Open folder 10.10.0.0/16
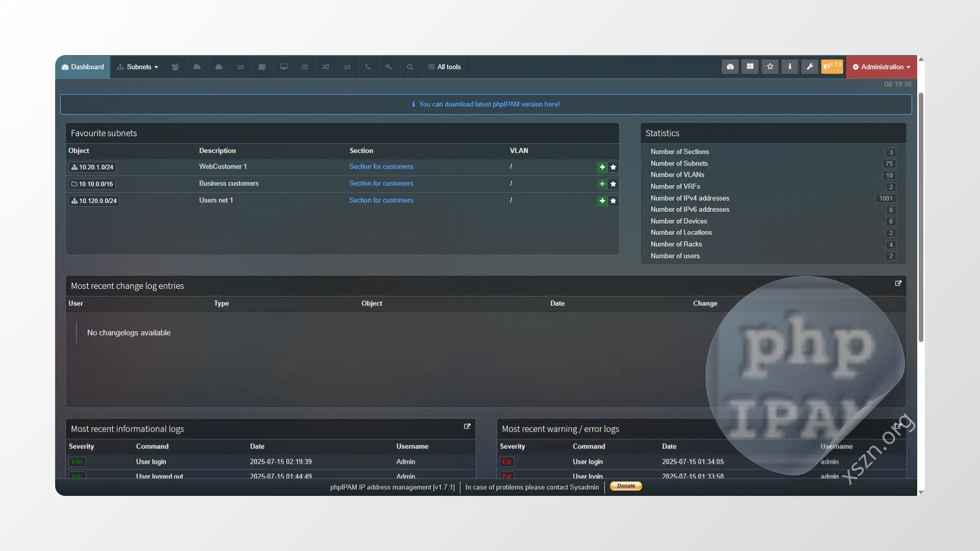 [92, 184]
